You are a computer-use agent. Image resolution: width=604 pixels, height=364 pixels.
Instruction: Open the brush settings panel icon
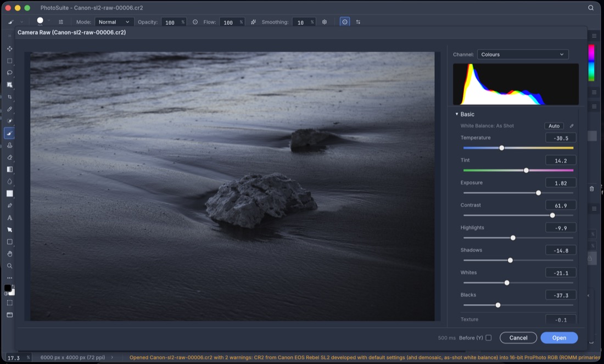tap(61, 22)
